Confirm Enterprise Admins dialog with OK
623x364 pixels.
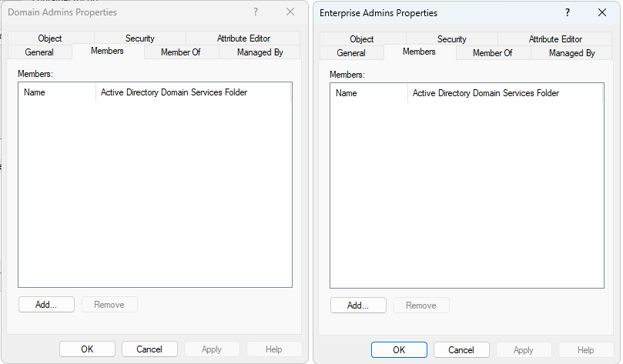(399, 349)
